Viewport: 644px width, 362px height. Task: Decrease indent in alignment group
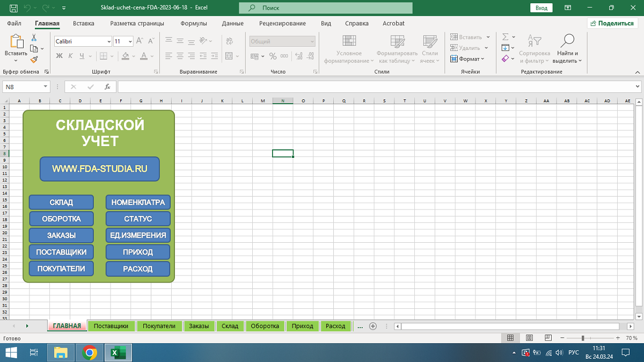[203, 56]
